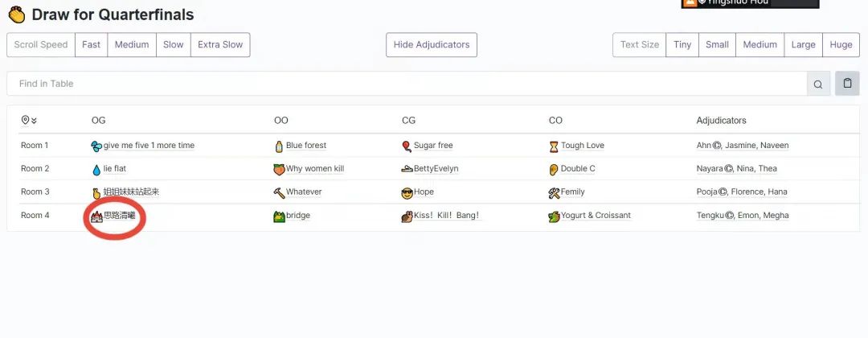Click the magnifying glass search icon
Image resolution: width=868 pixels, height=338 pixels.
(818, 84)
